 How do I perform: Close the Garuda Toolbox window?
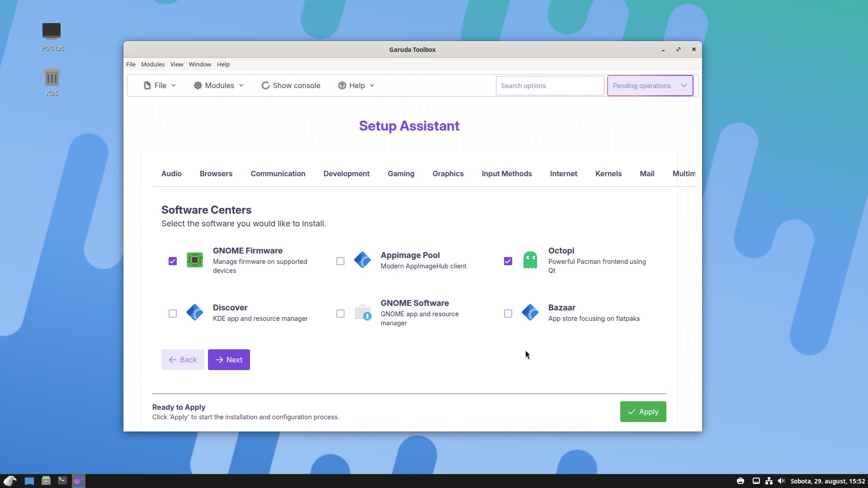pos(694,50)
